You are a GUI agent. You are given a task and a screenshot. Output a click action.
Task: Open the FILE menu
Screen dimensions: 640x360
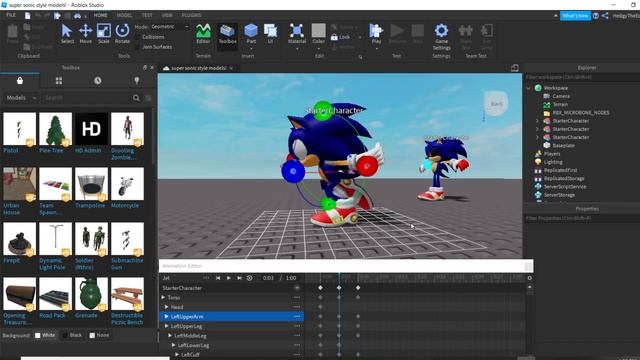[x=11, y=15]
